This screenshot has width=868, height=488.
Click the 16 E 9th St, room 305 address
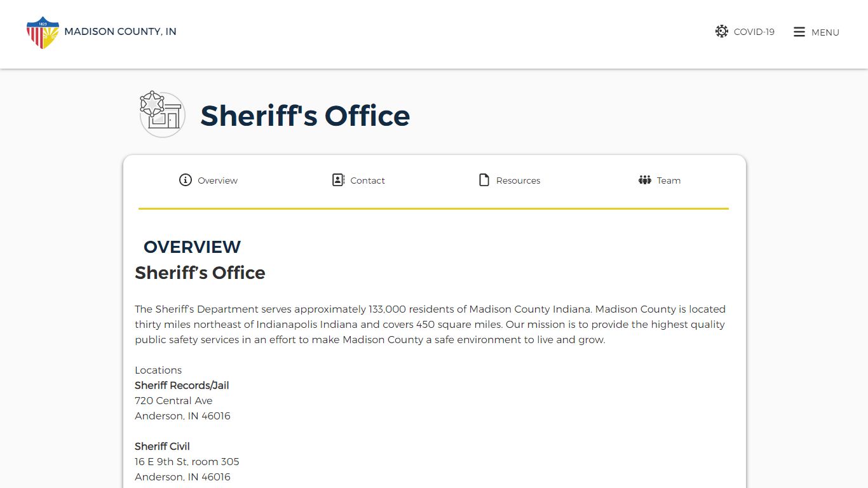tap(187, 461)
